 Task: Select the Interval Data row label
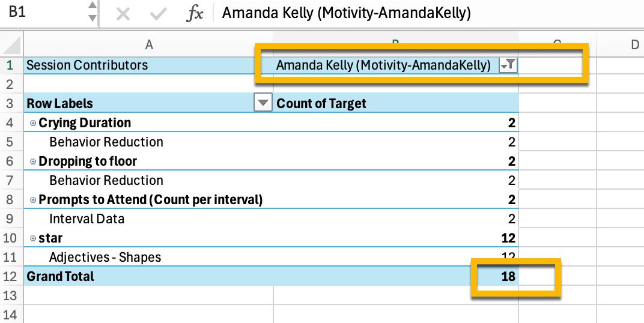[x=87, y=219]
